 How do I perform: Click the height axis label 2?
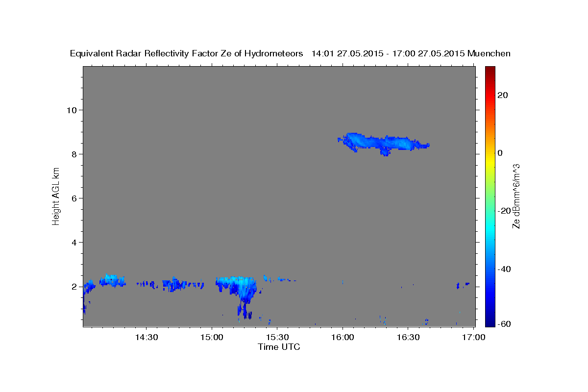pos(73,286)
